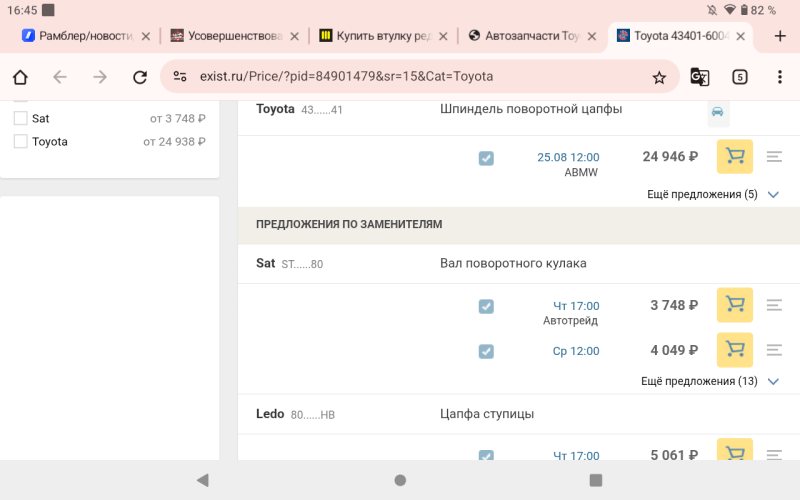This screenshot has height=500, width=800.
Task: Open details menu for the 24 946 ₽ offer
Action: point(774,157)
